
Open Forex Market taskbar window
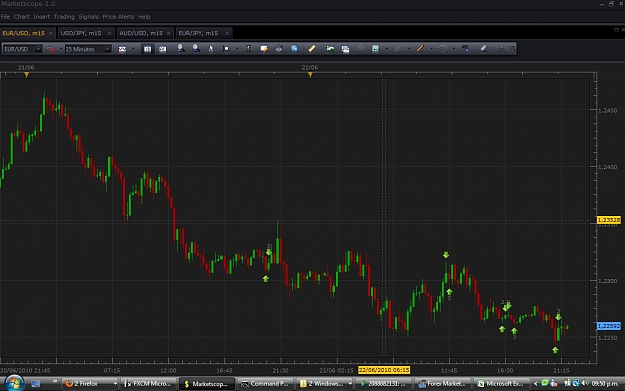pyautogui.click(x=442, y=384)
